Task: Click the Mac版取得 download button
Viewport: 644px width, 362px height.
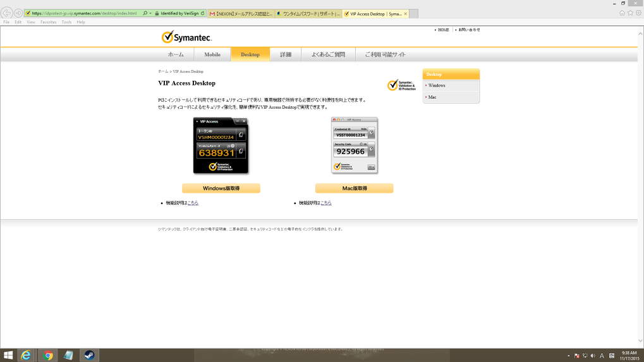Action: 354,188
